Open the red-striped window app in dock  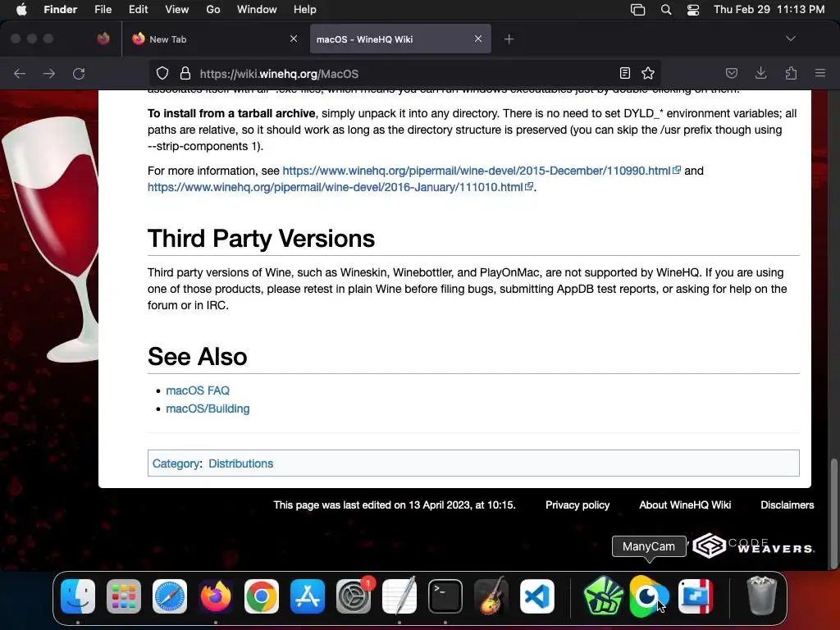[696, 596]
